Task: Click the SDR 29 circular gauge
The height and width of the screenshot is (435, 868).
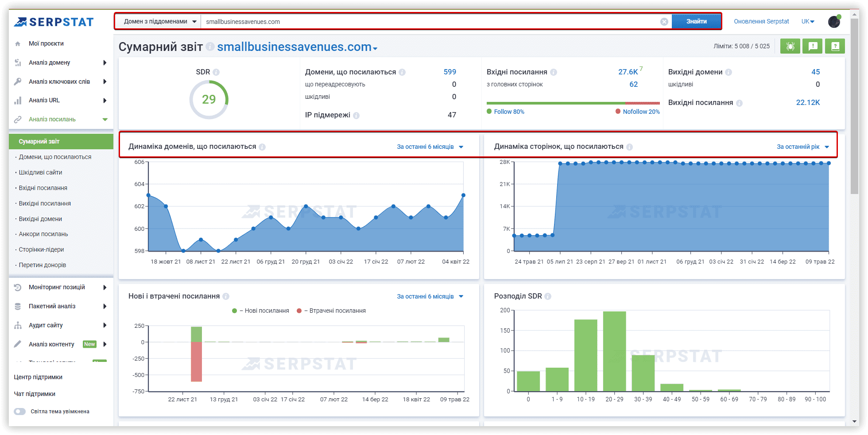Action: 209,100
